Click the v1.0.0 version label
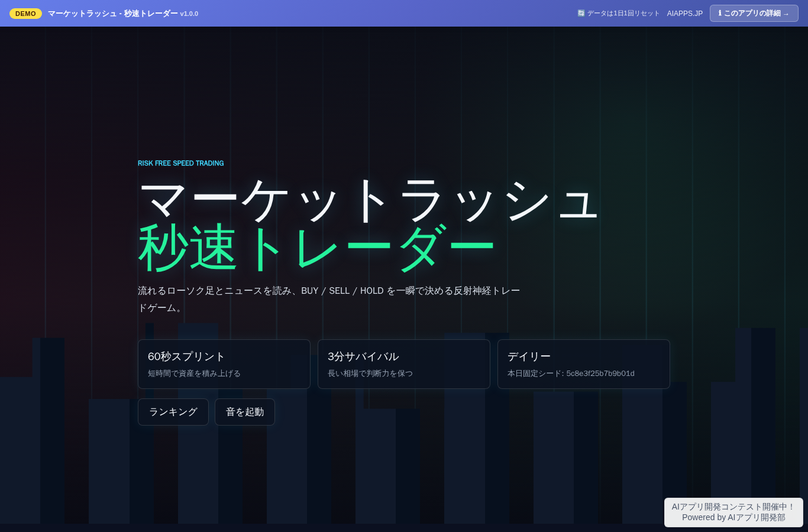The height and width of the screenshot is (532, 808). tap(189, 14)
